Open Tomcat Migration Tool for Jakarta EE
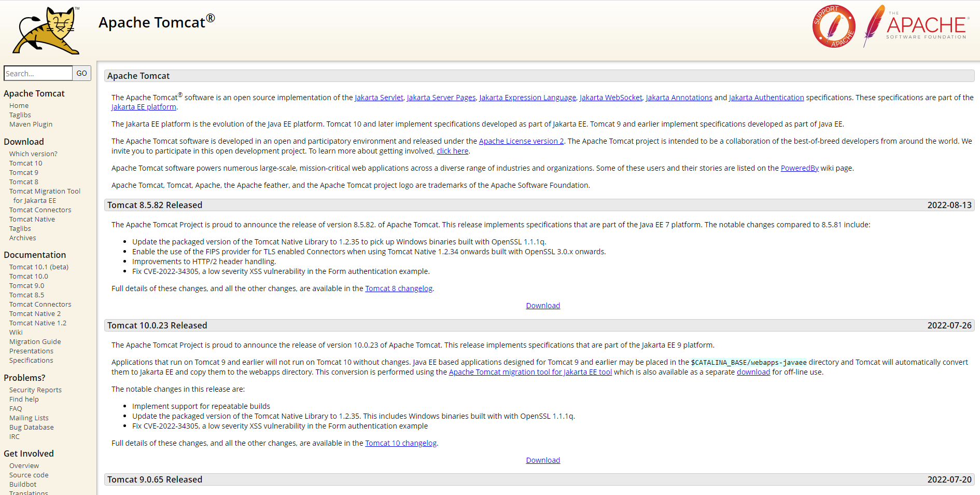980x495 pixels. coord(45,196)
